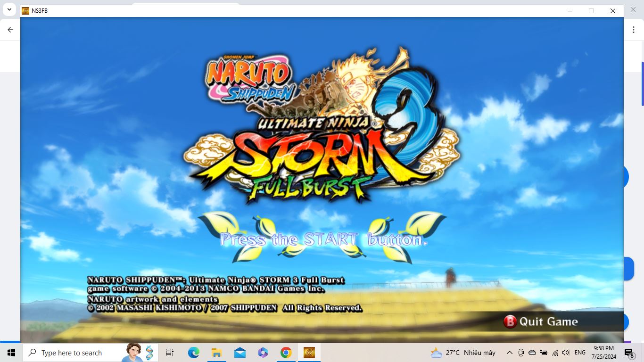
Task: Open the volume control from the system tray
Action: coord(566,353)
